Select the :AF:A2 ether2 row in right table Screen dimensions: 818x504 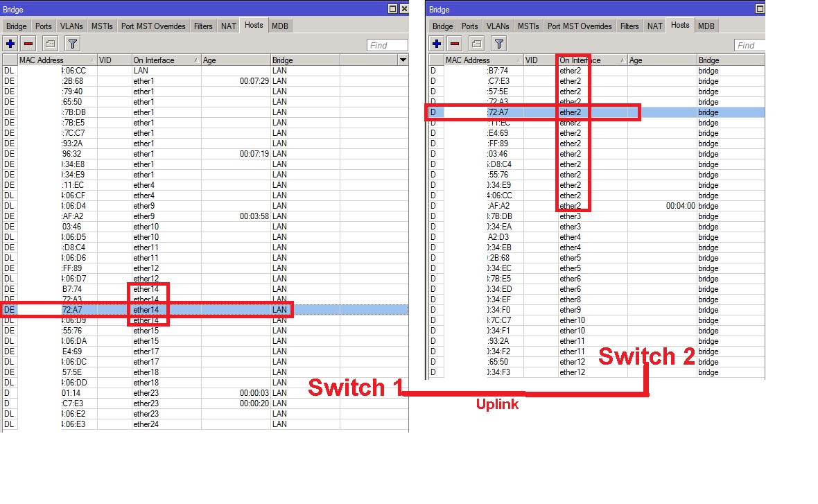coord(597,206)
